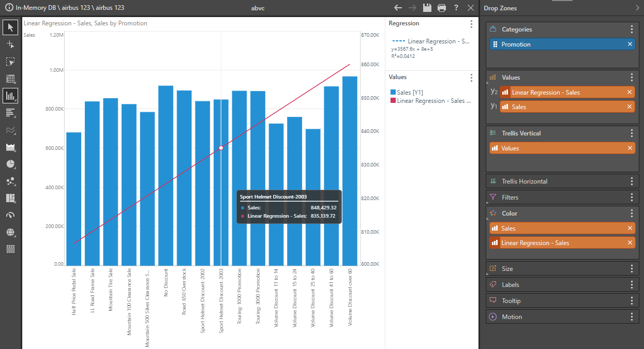644x349 pixels.
Task: Select the pie chart visualization type
Action: (x=10, y=164)
